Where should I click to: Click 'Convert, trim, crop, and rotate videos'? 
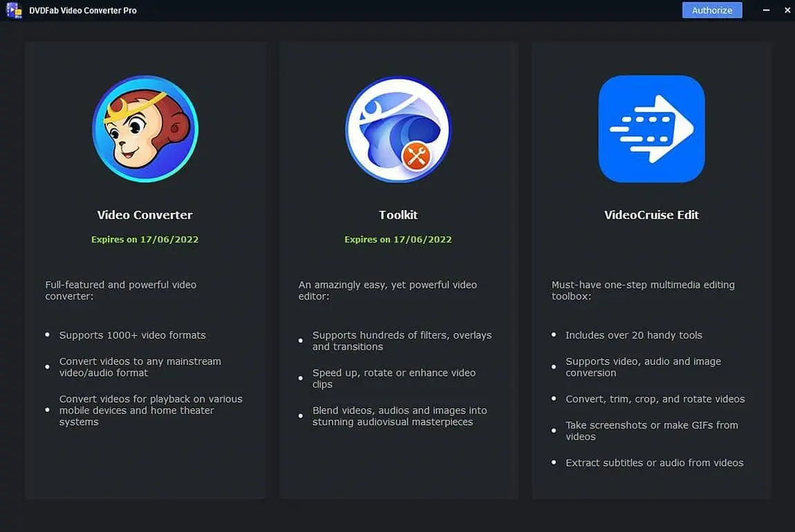(x=655, y=399)
